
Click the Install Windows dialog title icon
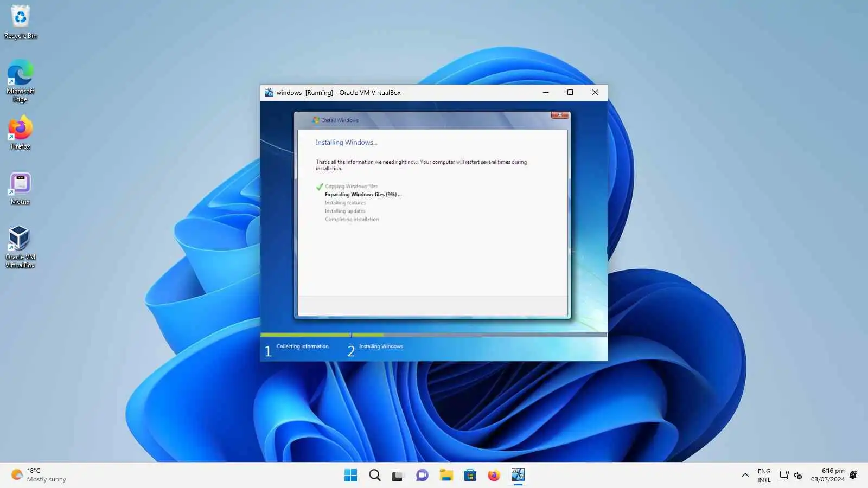click(x=316, y=120)
